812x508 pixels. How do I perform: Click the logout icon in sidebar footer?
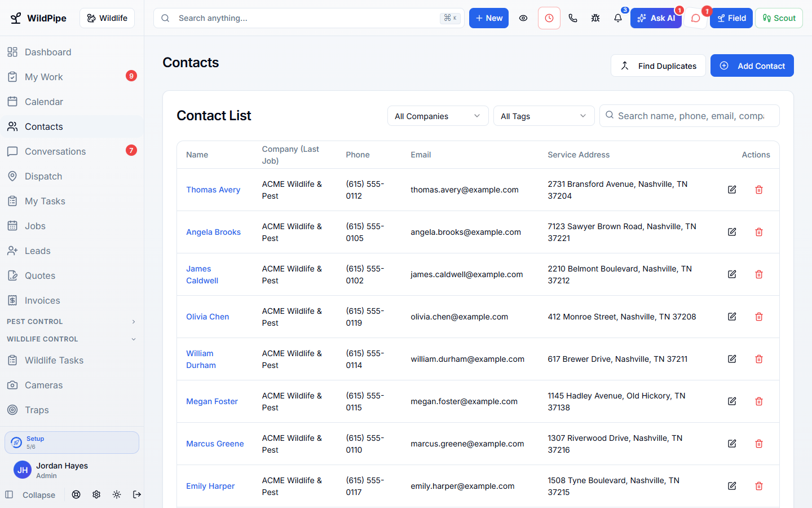tap(137, 494)
